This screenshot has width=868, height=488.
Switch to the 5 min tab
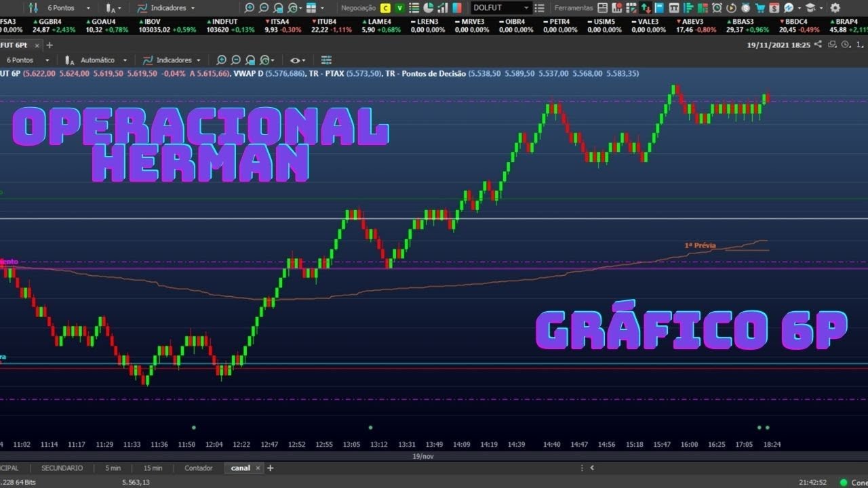tap(113, 468)
